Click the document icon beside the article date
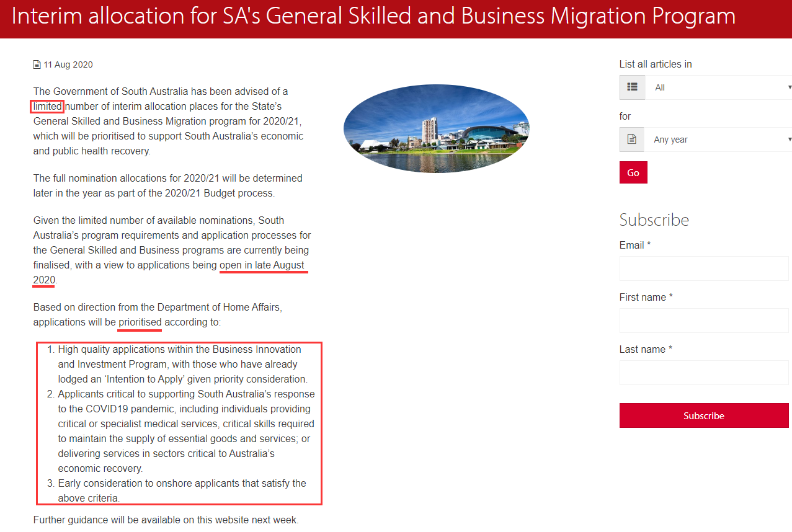This screenshot has height=532, width=792. pyautogui.click(x=37, y=64)
